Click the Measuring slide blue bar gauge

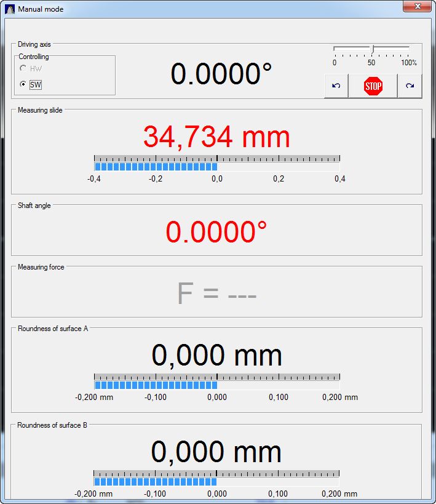156,167
